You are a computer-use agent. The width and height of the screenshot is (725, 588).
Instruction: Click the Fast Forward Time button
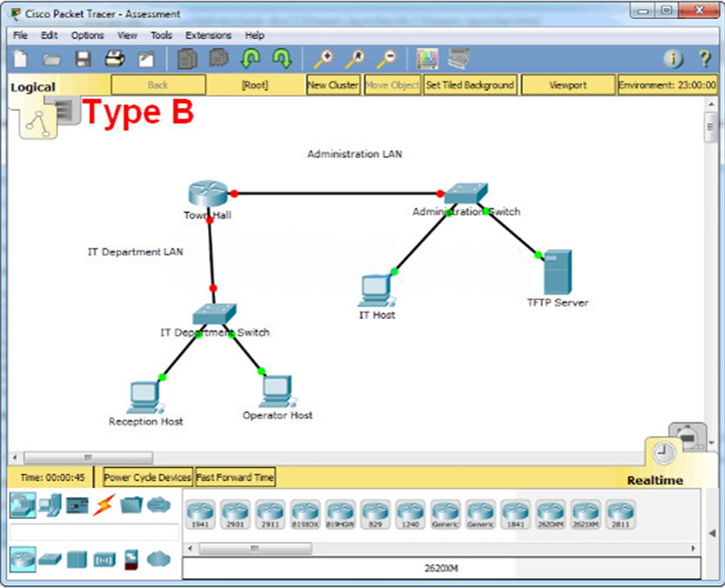coord(235,477)
